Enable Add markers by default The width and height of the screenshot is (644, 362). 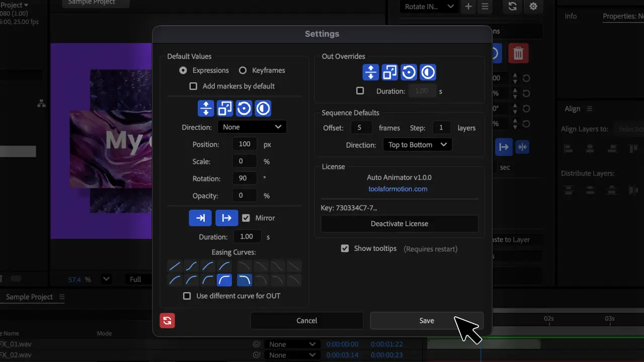(193, 86)
